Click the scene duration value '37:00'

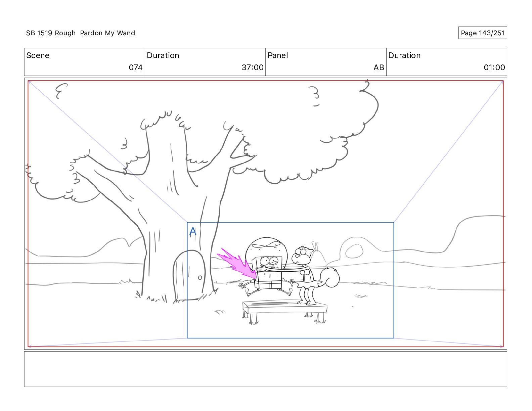tap(253, 67)
